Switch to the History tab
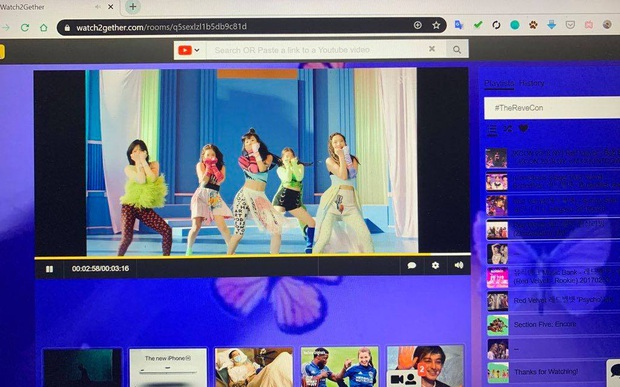The height and width of the screenshot is (387, 620). (531, 83)
